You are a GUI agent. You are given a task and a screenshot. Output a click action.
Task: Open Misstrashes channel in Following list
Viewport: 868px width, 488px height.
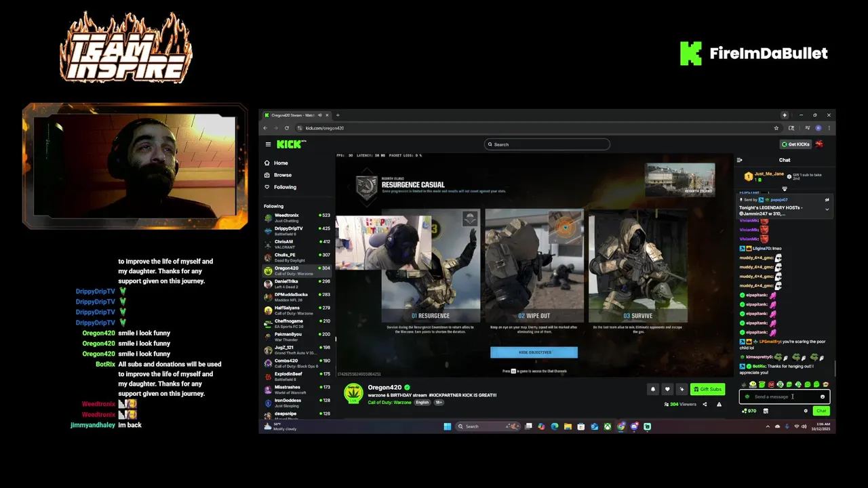point(298,389)
